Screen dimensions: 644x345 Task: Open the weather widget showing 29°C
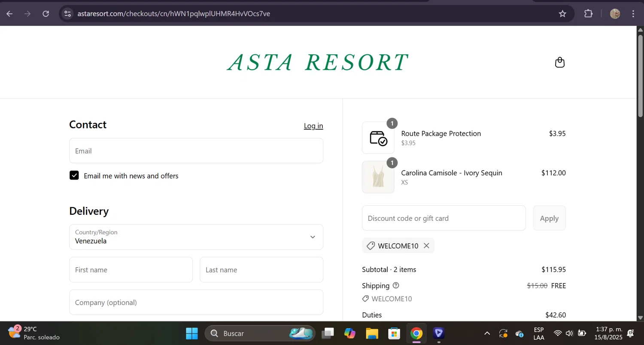point(34,333)
